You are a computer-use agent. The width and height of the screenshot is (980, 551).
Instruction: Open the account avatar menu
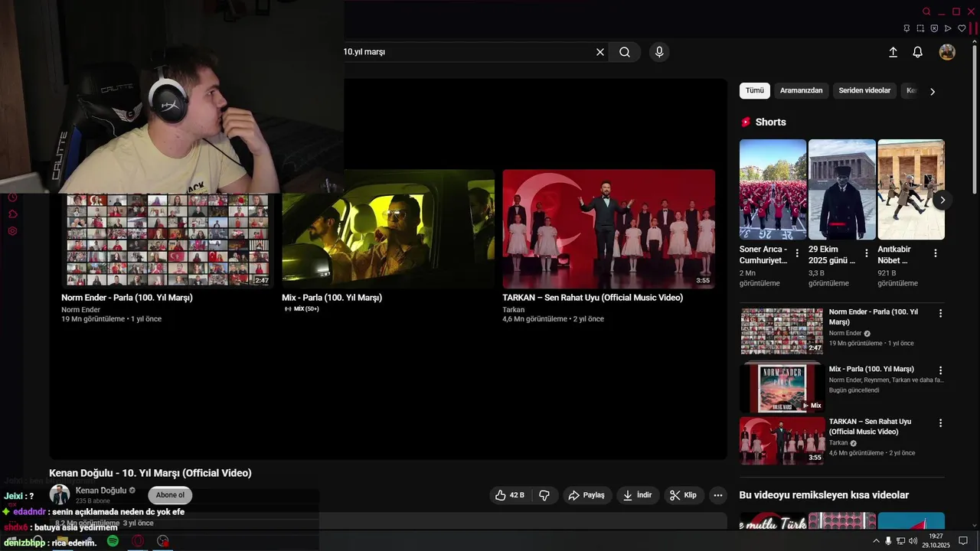click(x=947, y=52)
